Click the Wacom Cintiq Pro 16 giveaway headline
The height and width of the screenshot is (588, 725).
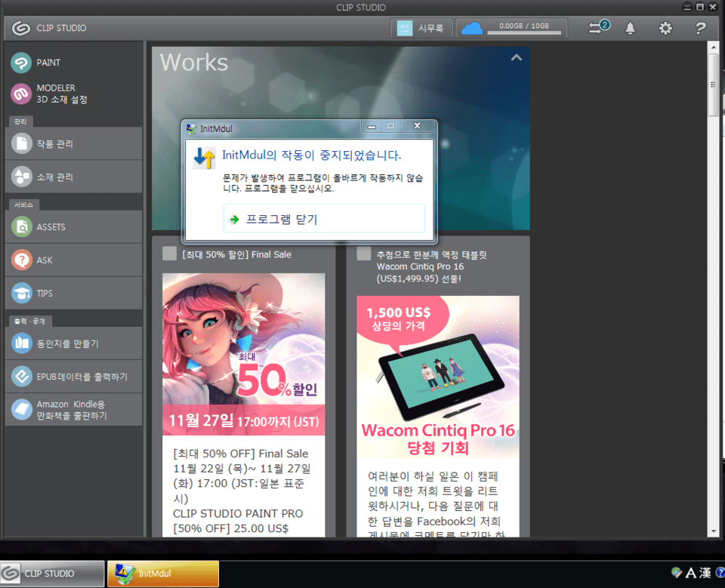[431, 266]
